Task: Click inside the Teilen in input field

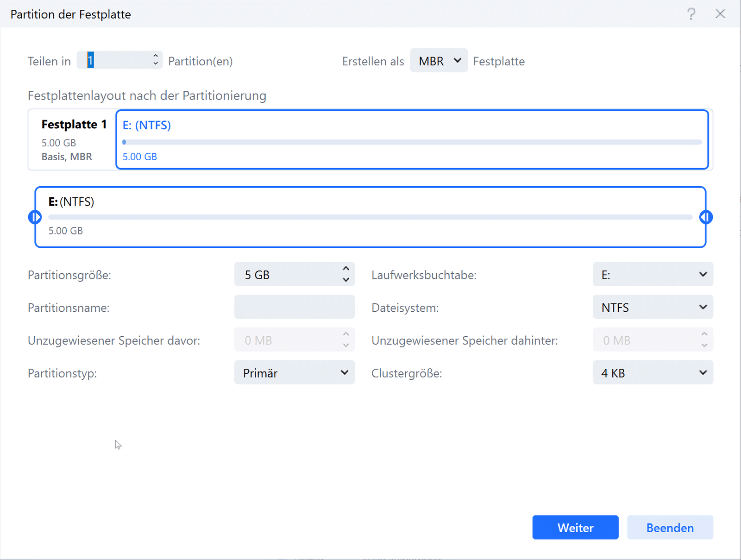Action: [116, 60]
